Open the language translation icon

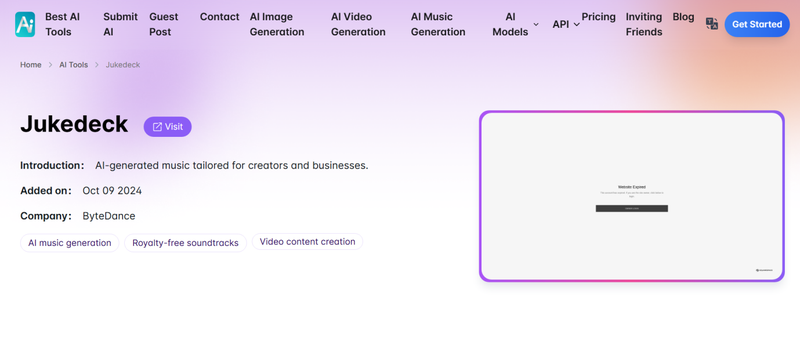[712, 24]
